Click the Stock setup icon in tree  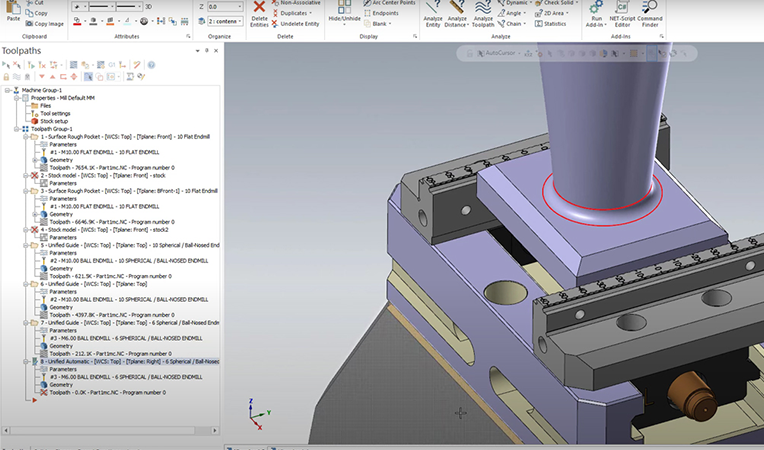point(33,121)
